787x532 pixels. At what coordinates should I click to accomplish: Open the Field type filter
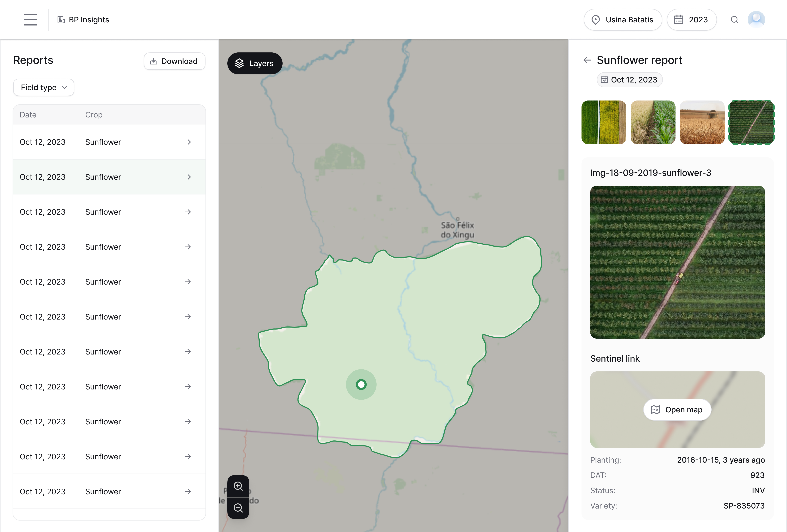43,87
